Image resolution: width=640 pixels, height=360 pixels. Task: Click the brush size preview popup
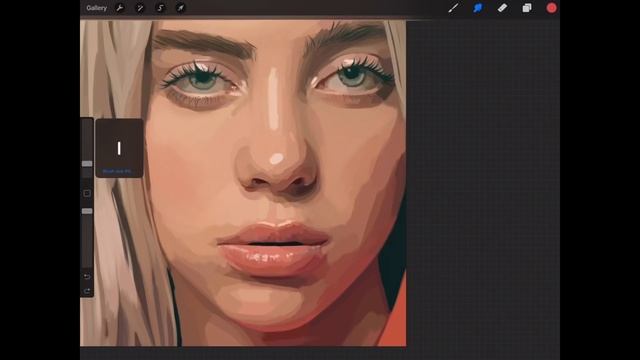[x=119, y=148]
